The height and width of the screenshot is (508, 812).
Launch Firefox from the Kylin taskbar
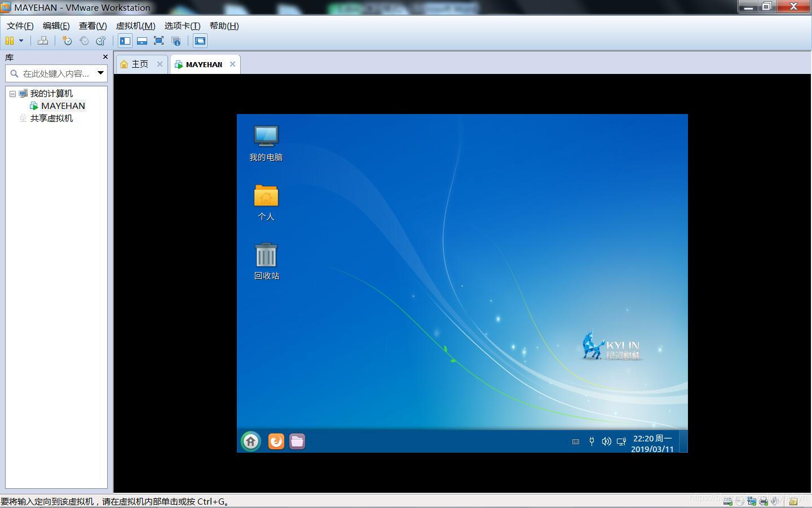(x=276, y=441)
